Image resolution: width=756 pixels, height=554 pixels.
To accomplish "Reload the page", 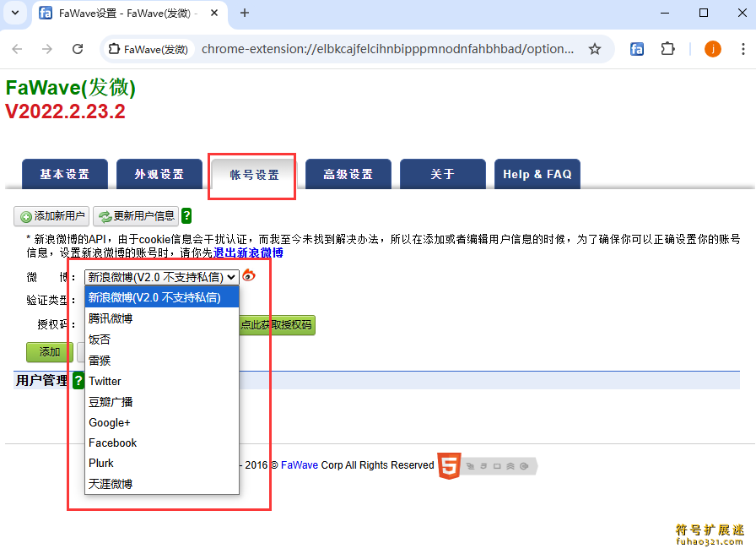I will tap(78, 49).
